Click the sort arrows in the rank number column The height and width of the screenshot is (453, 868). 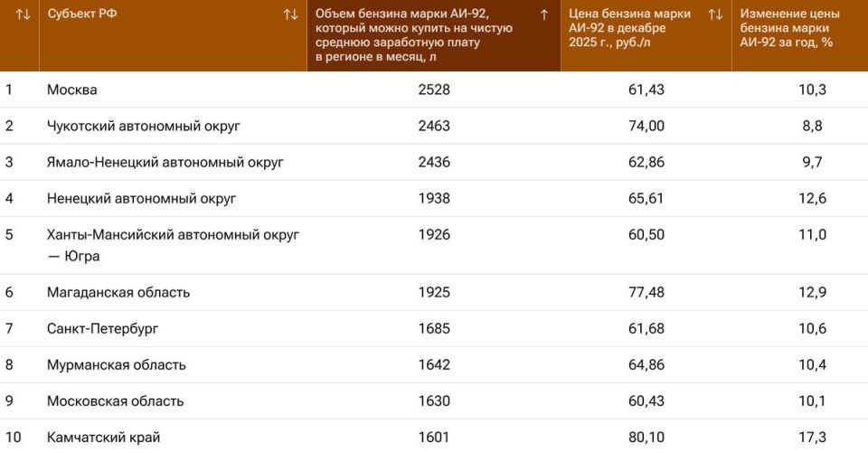[x=24, y=14]
